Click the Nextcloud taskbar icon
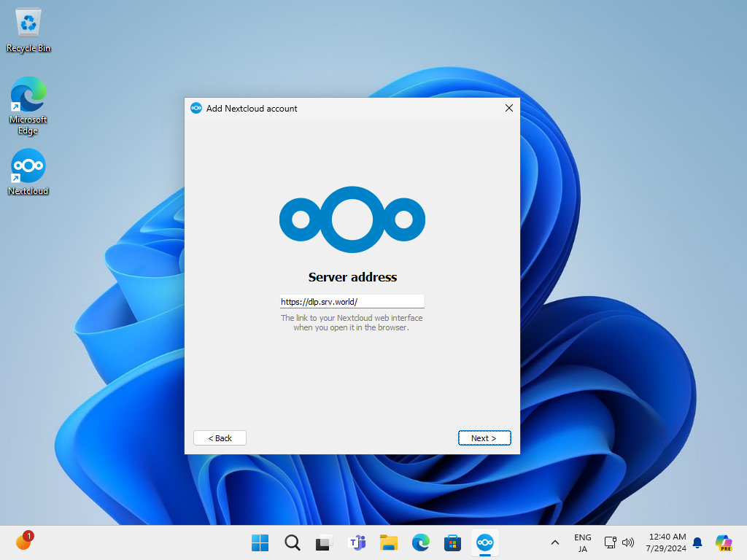This screenshot has width=747, height=560. [484, 542]
